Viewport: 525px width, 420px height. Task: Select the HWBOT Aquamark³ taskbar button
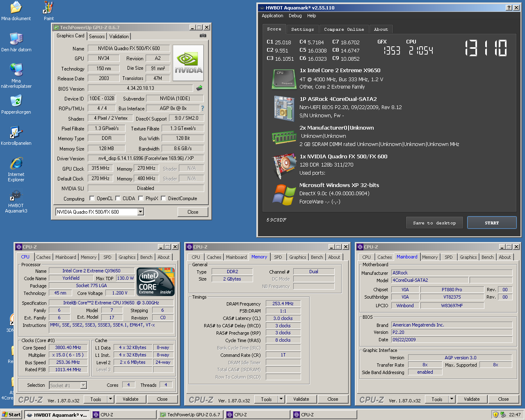click(57, 415)
